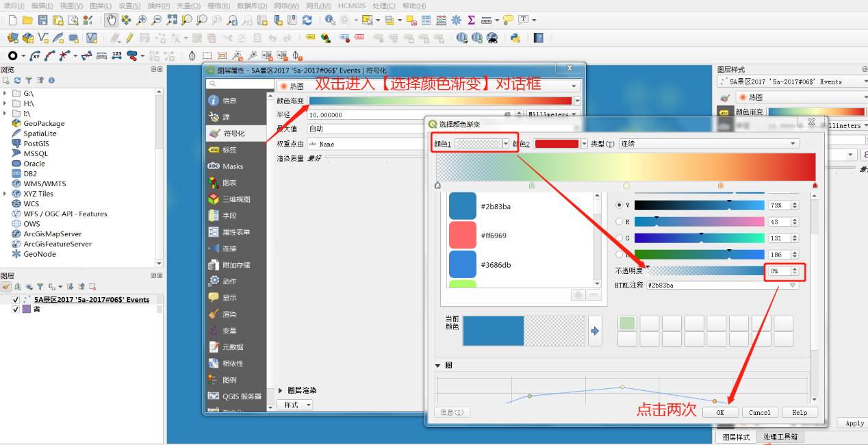Click the blue Refresh map icon
This screenshot has height=445, width=868.
click(x=307, y=21)
